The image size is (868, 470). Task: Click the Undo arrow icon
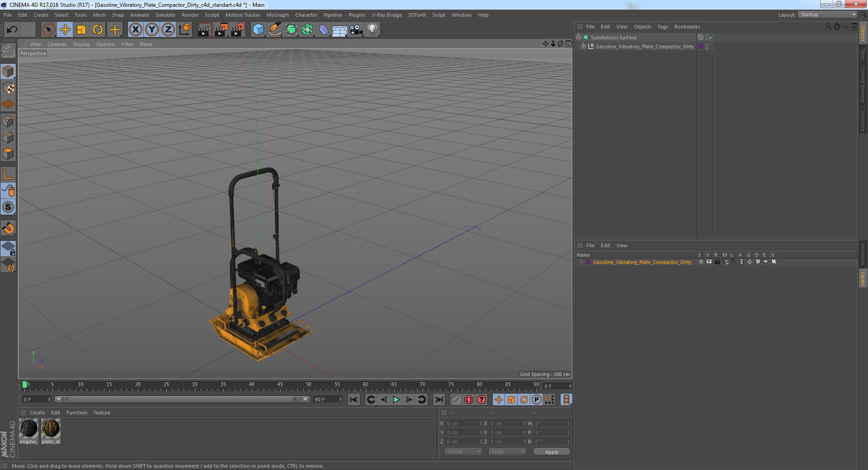12,30
